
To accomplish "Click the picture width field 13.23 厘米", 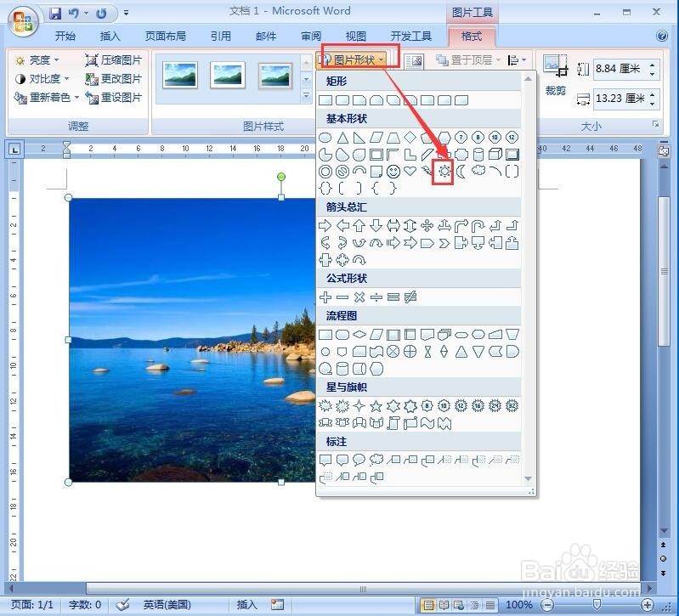I will coord(620,99).
